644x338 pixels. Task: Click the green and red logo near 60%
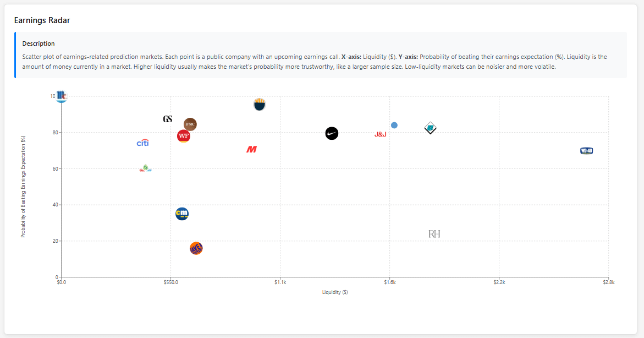(x=145, y=168)
